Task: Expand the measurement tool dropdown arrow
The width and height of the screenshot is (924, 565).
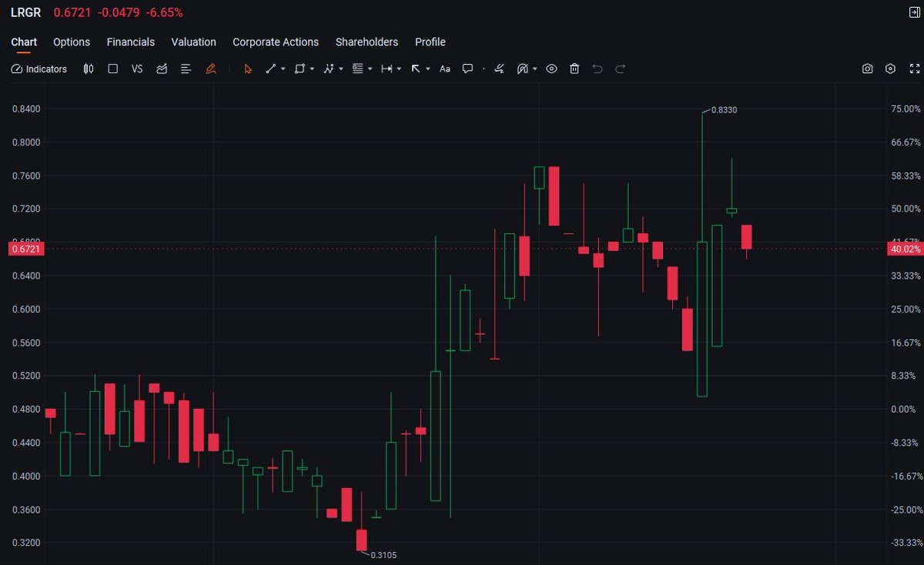Action: coord(399,69)
